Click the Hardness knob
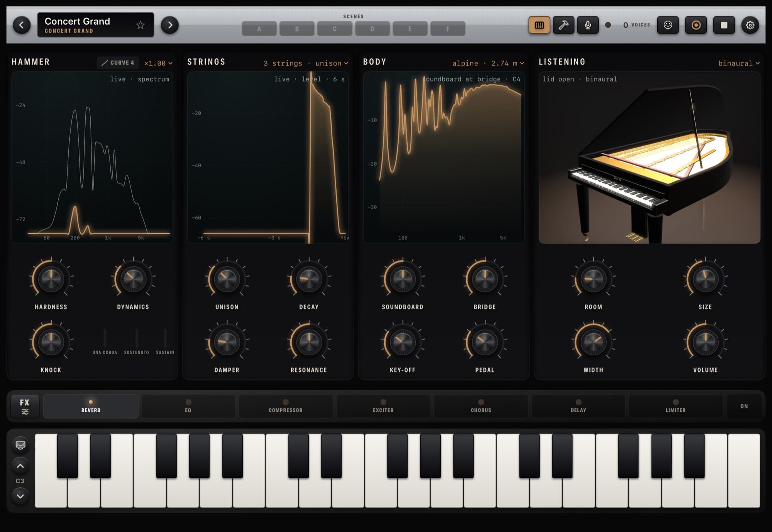Screen dimensions: 772x532 tap(51, 279)
